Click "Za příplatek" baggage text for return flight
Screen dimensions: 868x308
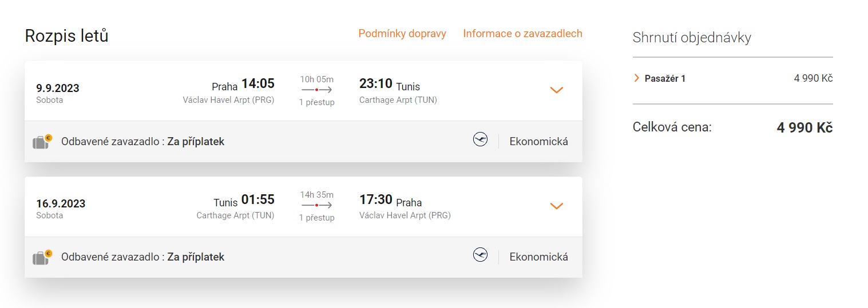click(196, 257)
